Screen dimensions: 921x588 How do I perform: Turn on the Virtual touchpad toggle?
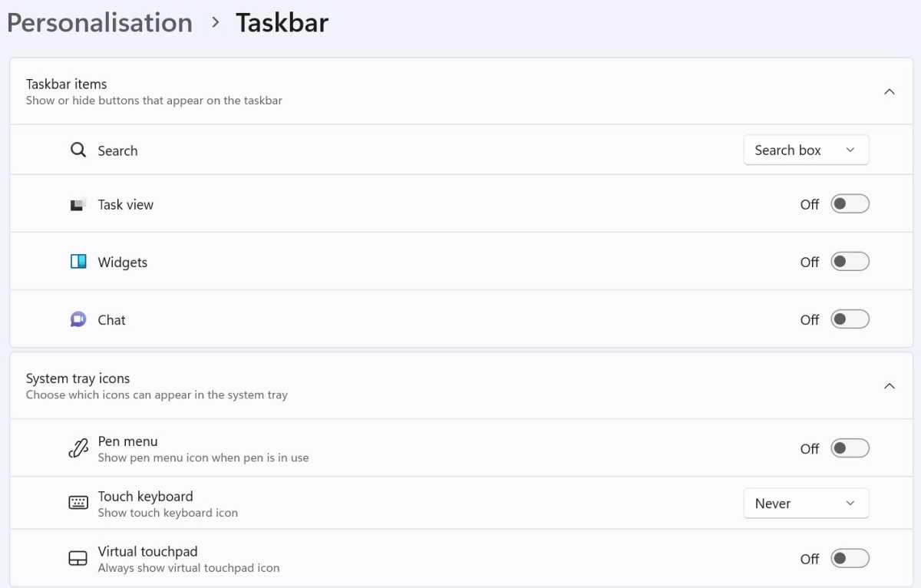click(x=850, y=559)
